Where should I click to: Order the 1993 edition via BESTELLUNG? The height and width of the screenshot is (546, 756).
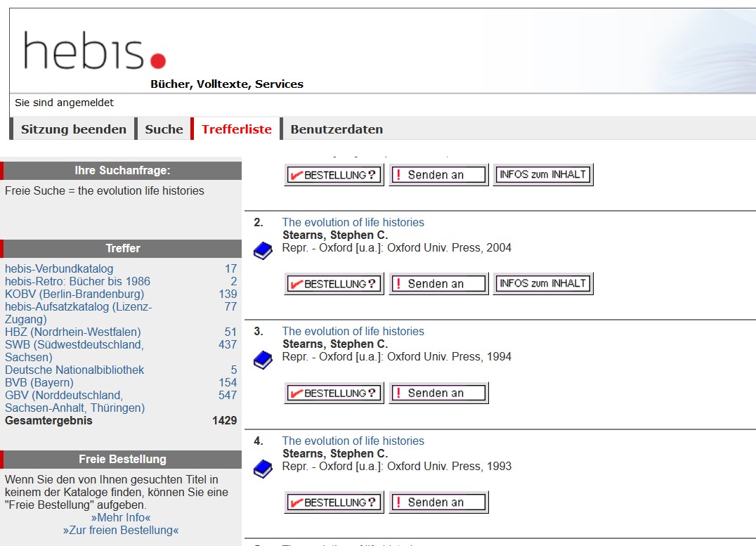point(334,502)
